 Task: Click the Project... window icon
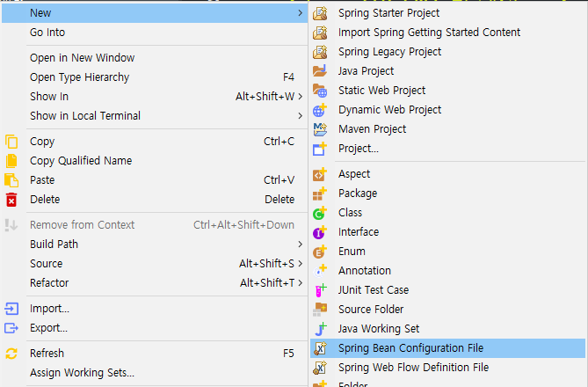click(x=320, y=149)
